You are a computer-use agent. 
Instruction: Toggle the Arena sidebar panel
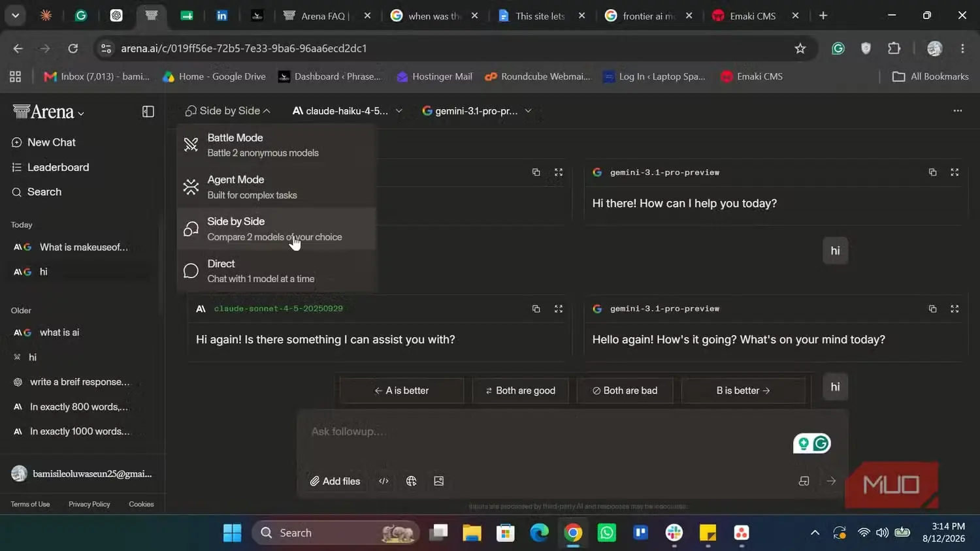148,112
